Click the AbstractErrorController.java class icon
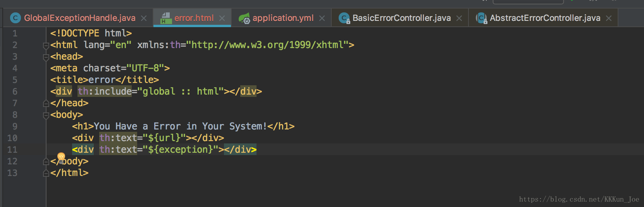The height and width of the screenshot is (207, 644). click(x=481, y=18)
